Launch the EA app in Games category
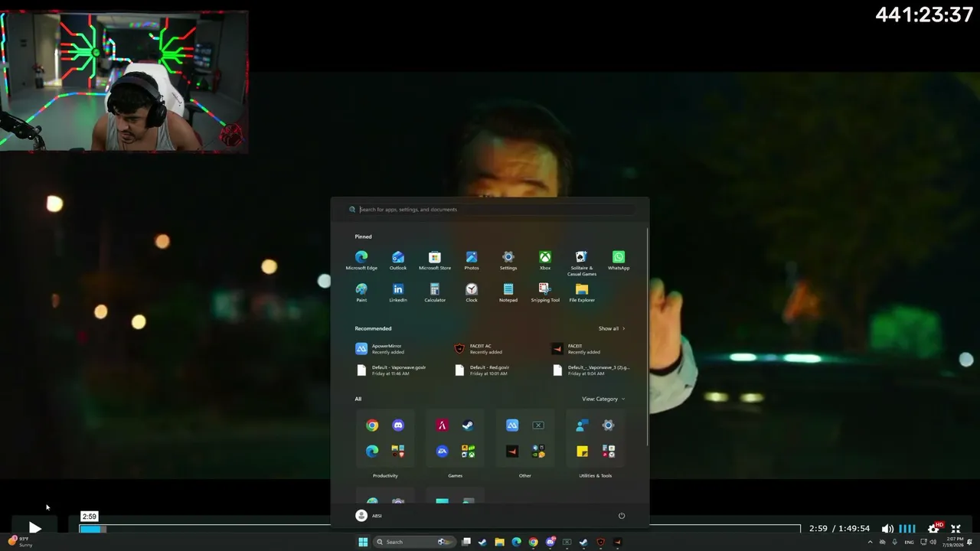The width and height of the screenshot is (980, 551). coord(442,452)
